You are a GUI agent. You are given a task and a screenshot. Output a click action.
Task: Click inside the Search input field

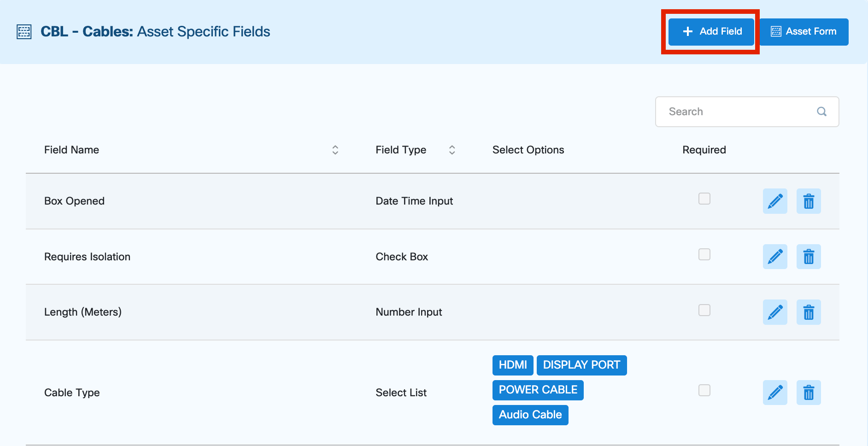[x=728, y=111]
